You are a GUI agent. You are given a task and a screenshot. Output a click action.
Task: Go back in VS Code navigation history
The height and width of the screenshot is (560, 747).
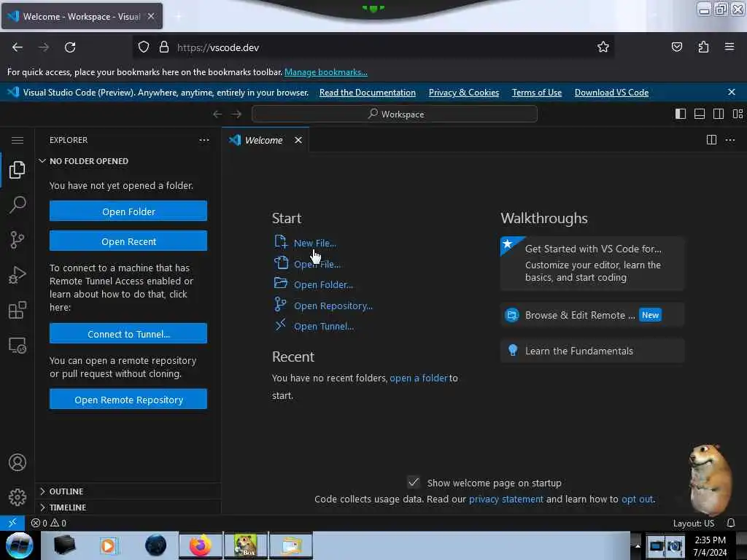(217, 114)
